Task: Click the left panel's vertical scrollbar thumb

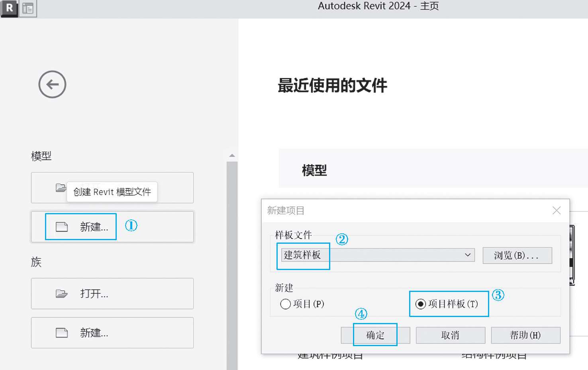Action: click(232, 265)
